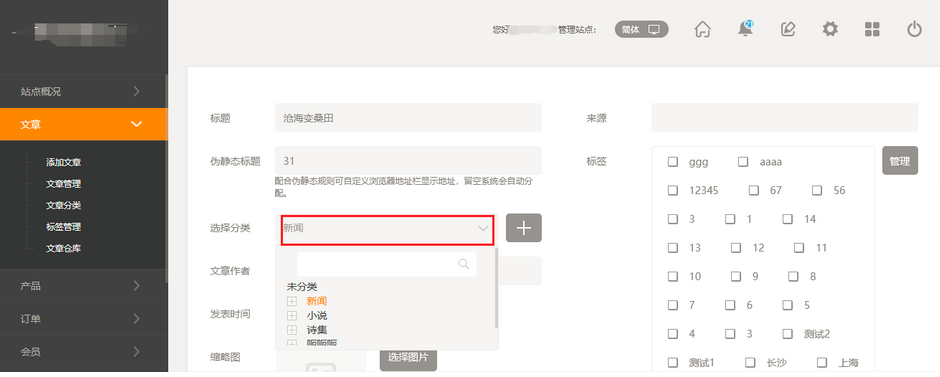Go to 标签管理 sidebar item
This screenshot has width=940, height=377.
click(x=64, y=227)
